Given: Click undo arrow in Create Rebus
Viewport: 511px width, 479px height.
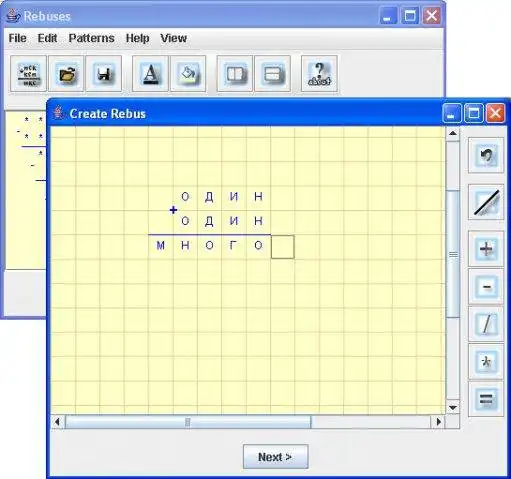Looking at the screenshot, I should [486, 155].
